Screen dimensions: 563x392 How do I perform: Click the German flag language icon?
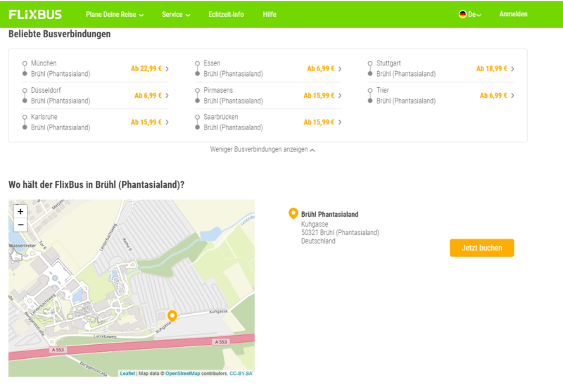(x=463, y=14)
